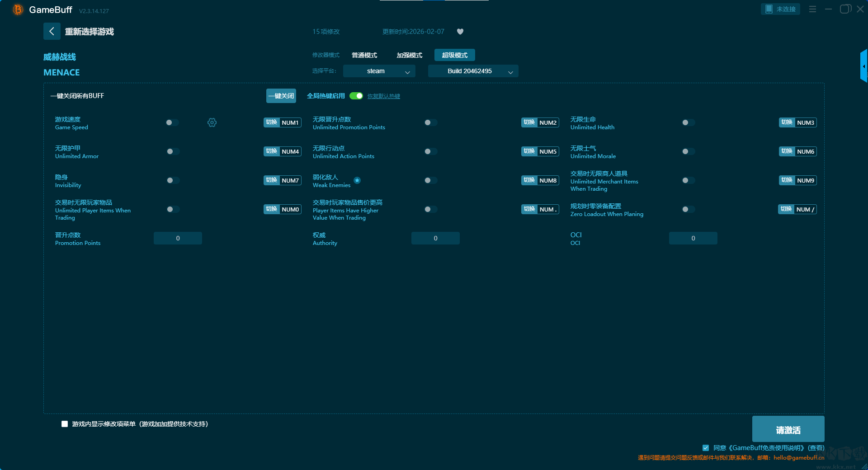Click the heart favorite icon
This screenshot has width=868, height=470.
click(460, 32)
